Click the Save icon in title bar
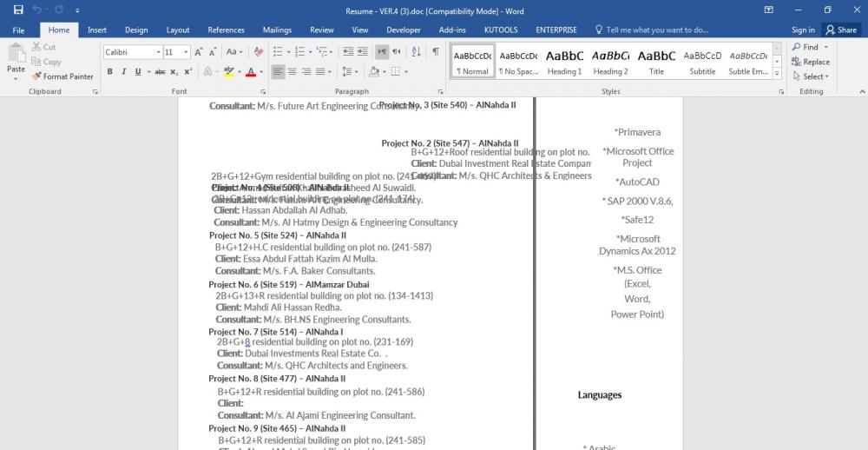Image resolution: width=868 pixels, height=450 pixels. (x=18, y=10)
